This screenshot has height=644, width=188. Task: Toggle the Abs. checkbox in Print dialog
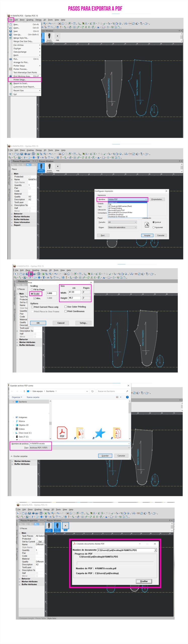[x=35, y=298]
